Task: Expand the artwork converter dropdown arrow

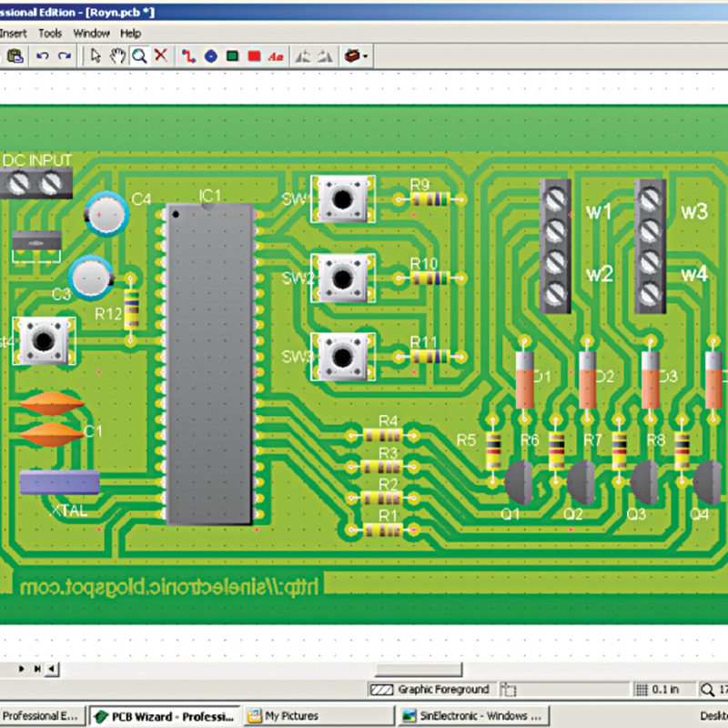Action: 364,56
